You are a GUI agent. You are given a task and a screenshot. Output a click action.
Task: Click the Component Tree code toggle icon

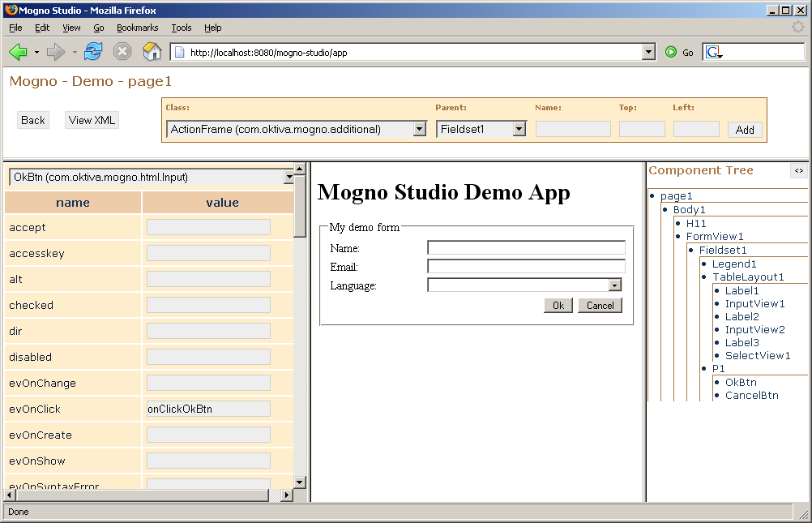[x=798, y=170]
